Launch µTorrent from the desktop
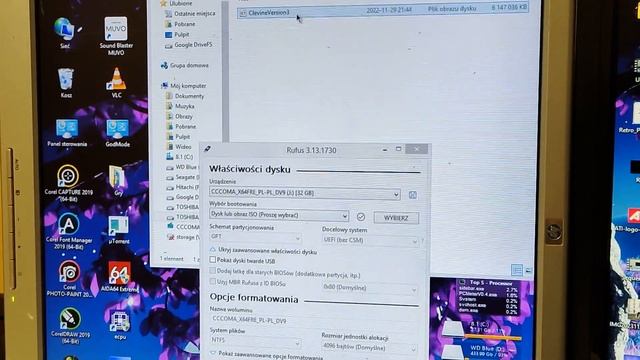The height and width of the screenshot is (360, 640). [x=119, y=230]
